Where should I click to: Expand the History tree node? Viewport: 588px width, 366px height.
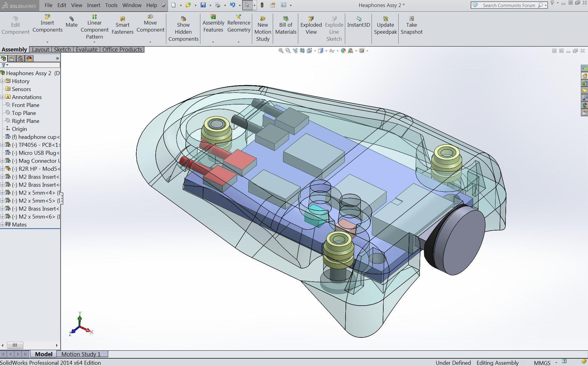(x=2, y=81)
